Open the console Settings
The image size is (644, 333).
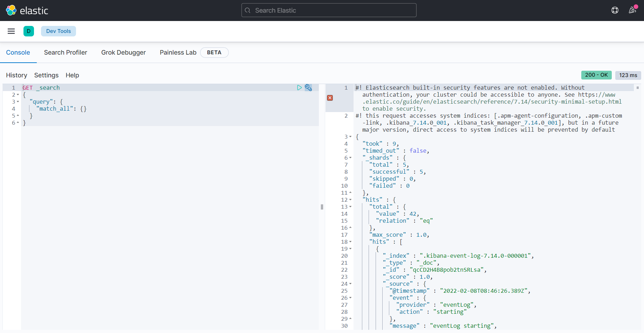point(46,75)
